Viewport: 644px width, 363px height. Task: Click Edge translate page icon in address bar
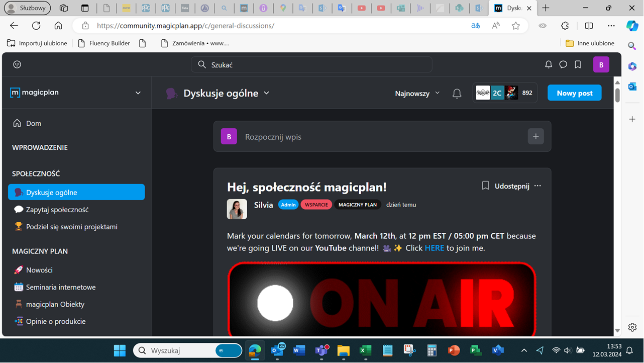click(475, 26)
